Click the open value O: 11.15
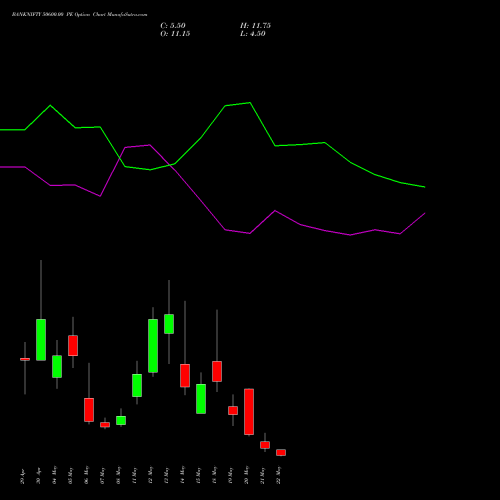 pos(175,34)
